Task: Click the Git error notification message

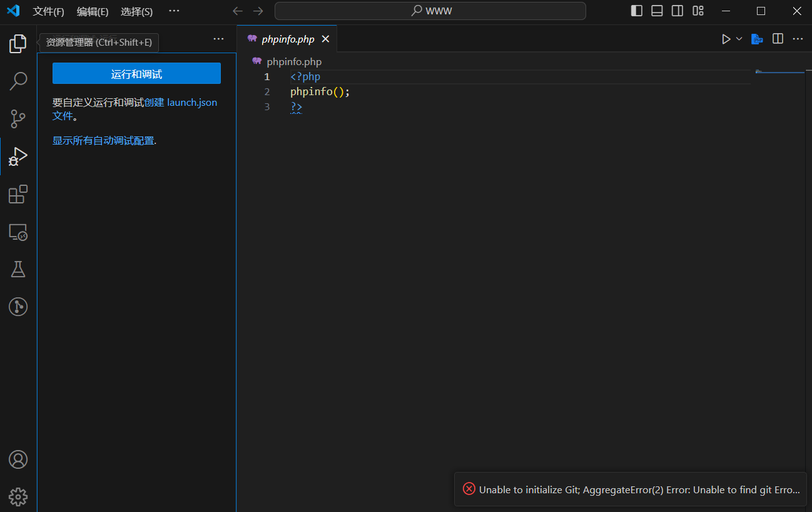Action: pyautogui.click(x=639, y=489)
